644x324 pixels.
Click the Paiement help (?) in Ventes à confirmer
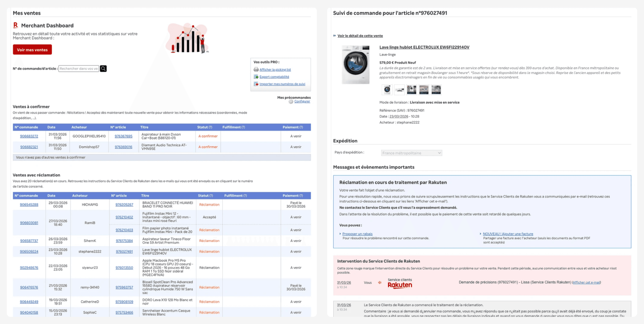tap(301, 127)
